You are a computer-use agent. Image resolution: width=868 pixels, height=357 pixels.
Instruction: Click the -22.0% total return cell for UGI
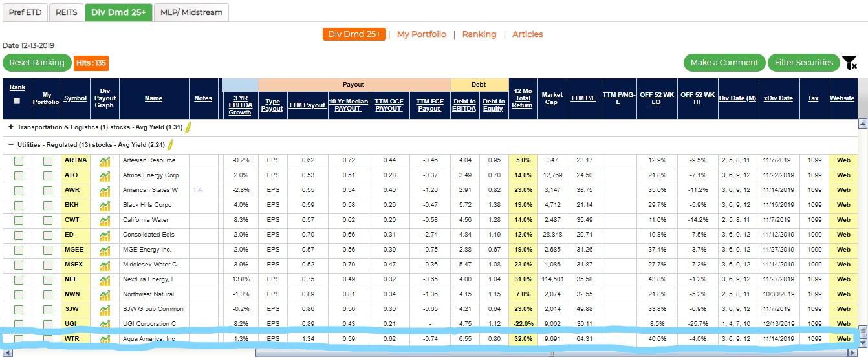pyautogui.click(x=523, y=323)
